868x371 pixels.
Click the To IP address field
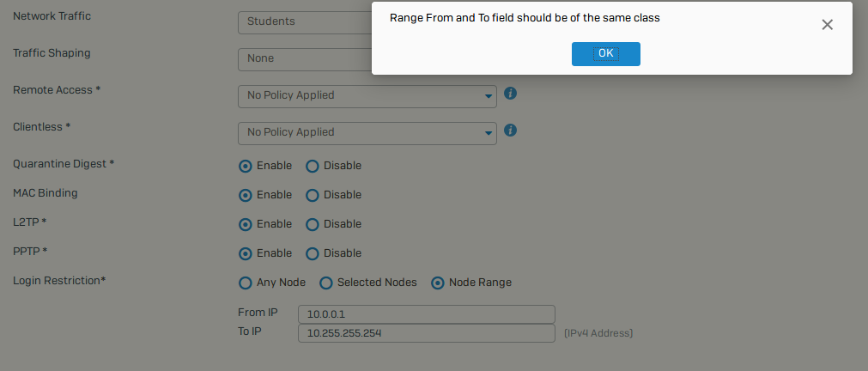coord(426,333)
